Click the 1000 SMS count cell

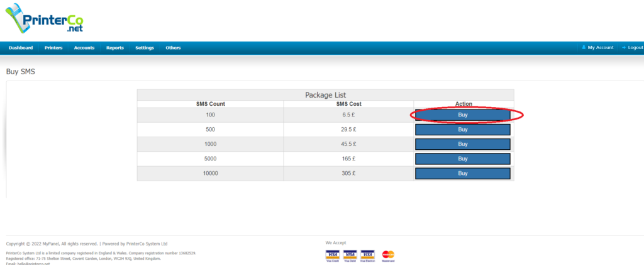(x=210, y=144)
